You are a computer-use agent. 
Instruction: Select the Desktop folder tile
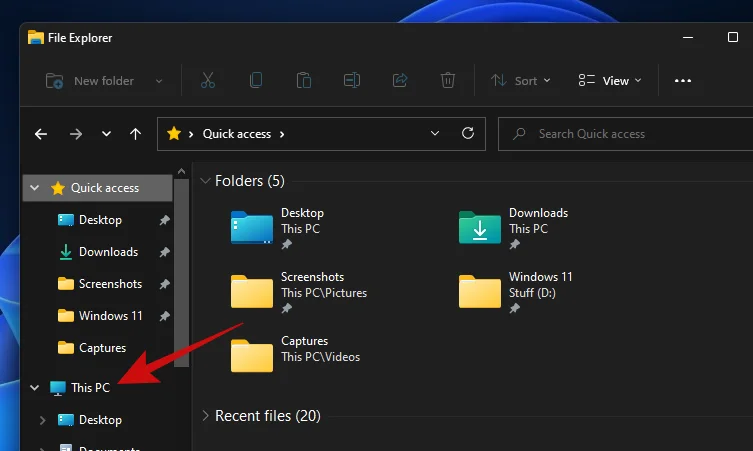[277, 229]
